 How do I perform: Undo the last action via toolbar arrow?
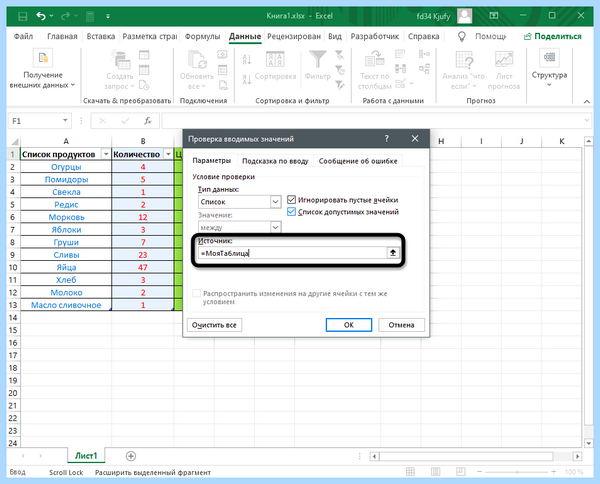41,16
